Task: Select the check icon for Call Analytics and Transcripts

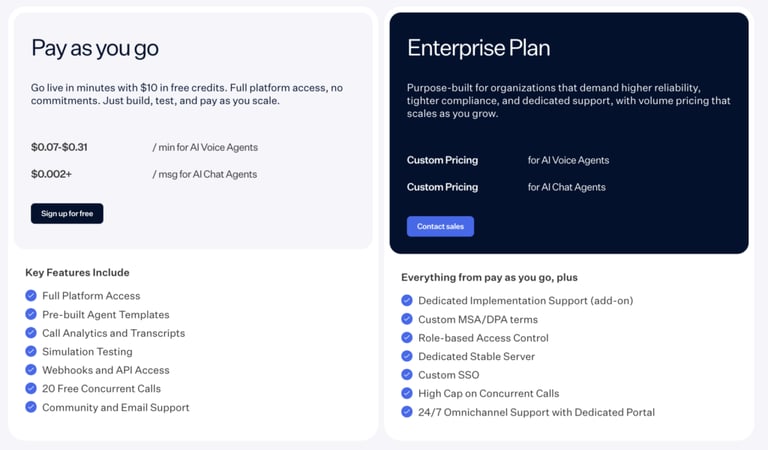Action: 31,332
